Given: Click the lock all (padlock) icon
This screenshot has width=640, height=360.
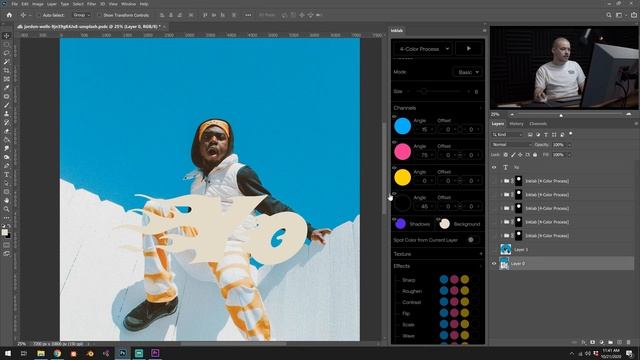Looking at the screenshot, I should click(x=535, y=155).
